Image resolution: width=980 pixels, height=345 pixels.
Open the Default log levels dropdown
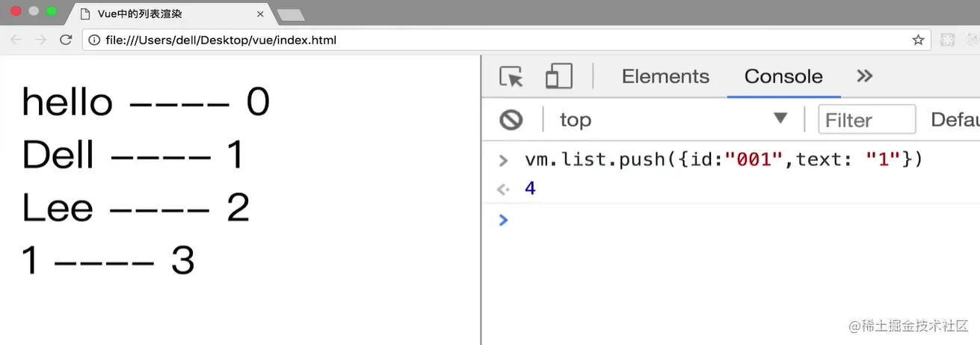[954, 120]
